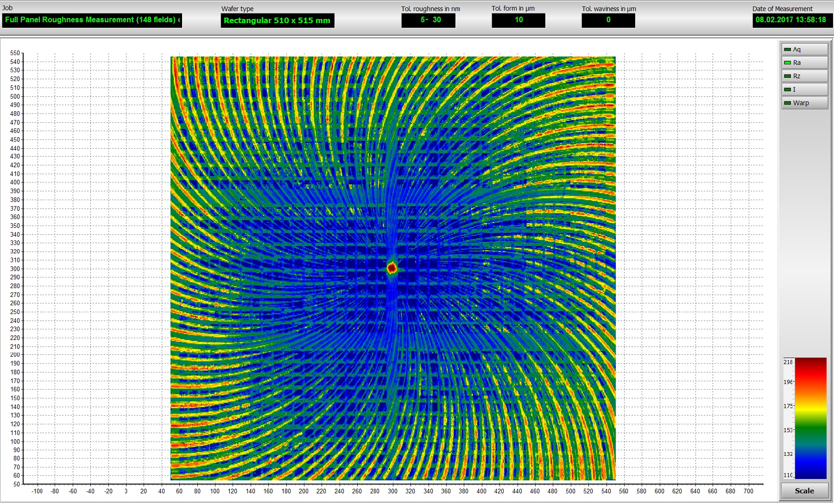Click the form tolerance value 10

[x=518, y=20]
